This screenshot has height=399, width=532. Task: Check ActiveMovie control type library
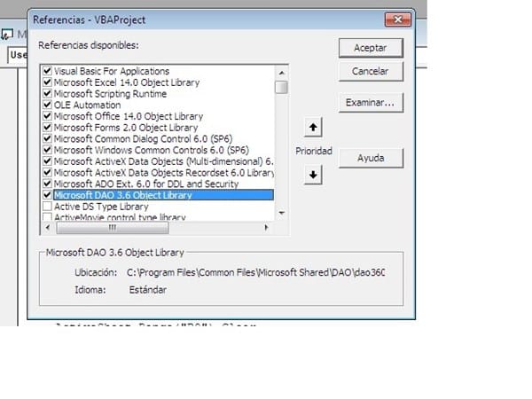click(47, 216)
